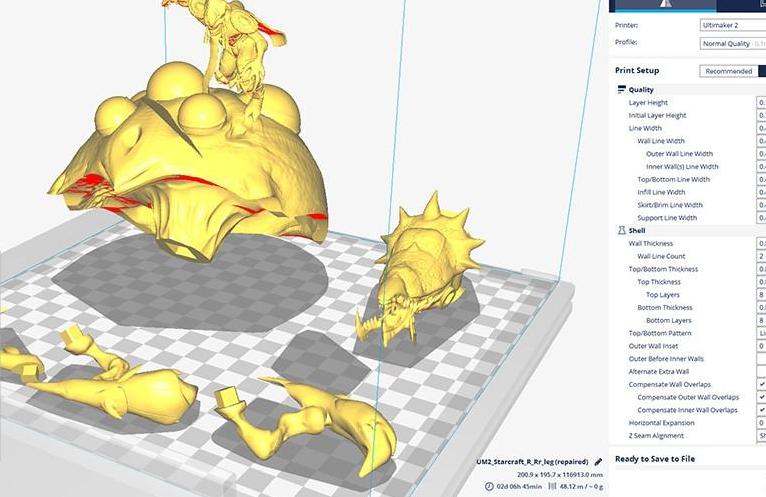Click the Wall Thickness setting label

651,243
